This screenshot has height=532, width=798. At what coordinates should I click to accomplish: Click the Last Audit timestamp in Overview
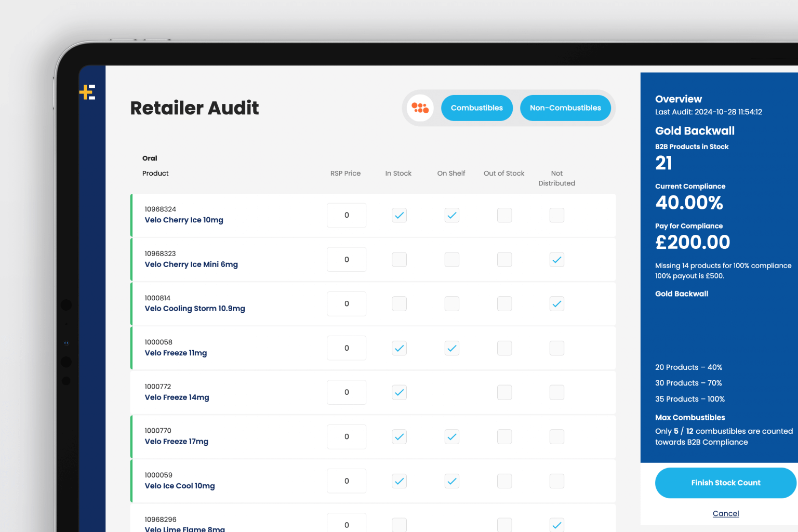[709, 112]
